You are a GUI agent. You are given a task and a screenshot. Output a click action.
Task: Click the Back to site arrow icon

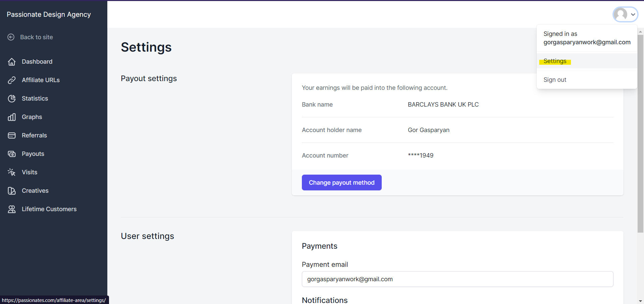click(11, 37)
